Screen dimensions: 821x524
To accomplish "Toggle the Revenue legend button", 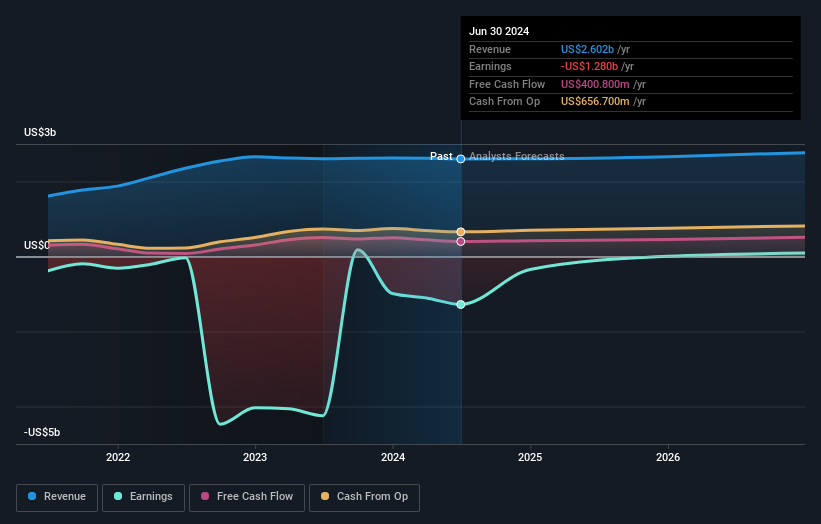I will pyautogui.click(x=57, y=497).
